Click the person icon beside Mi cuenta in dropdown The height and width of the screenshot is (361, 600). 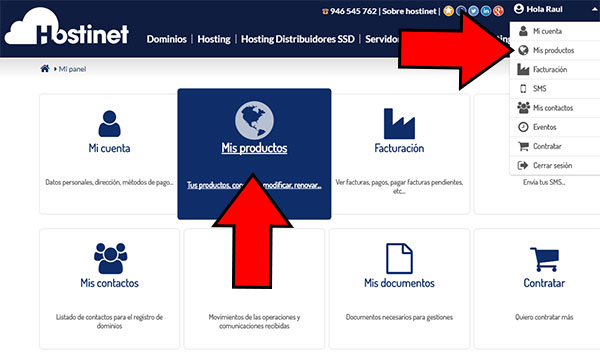point(523,31)
